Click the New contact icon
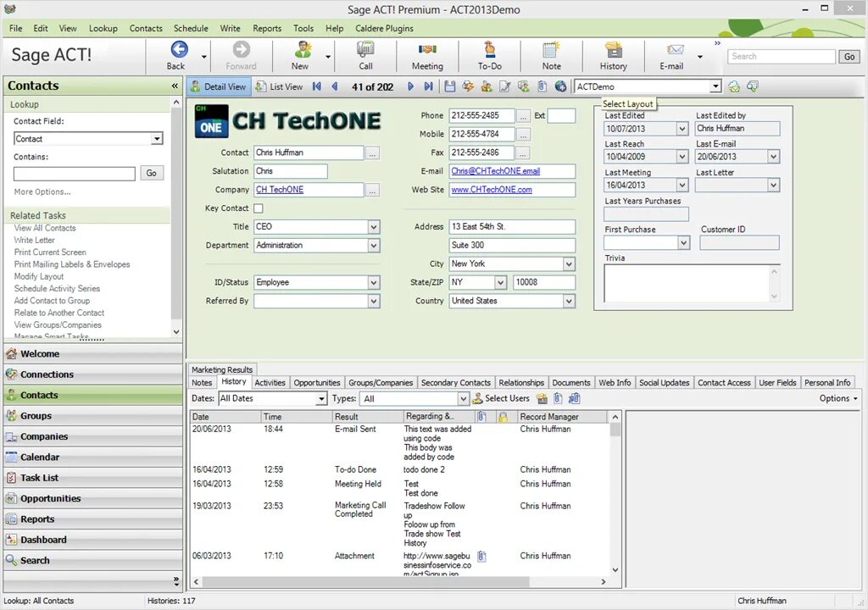Image resolution: width=868 pixels, height=610 pixels. [x=303, y=50]
